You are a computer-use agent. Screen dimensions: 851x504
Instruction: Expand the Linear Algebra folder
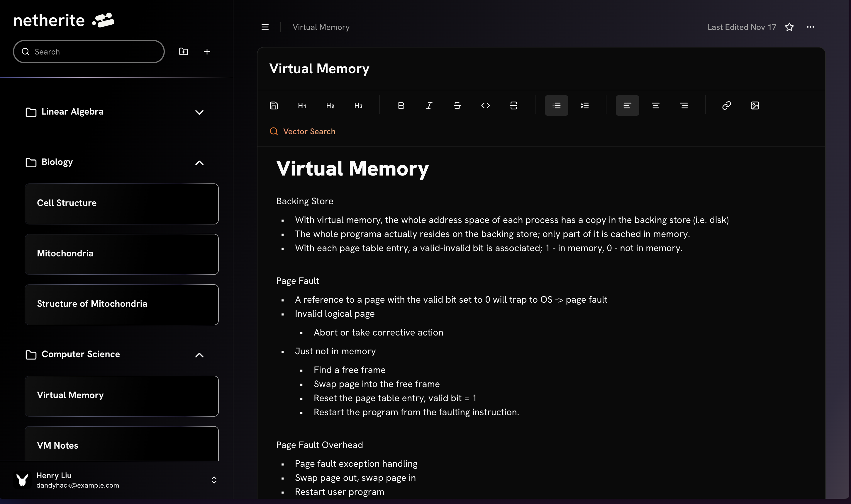[x=199, y=113]
